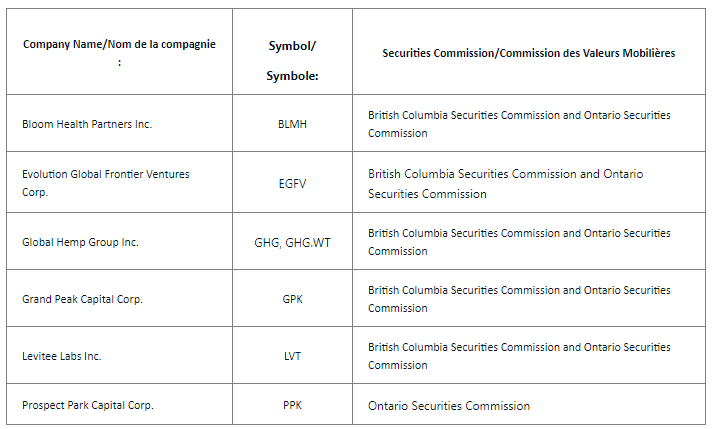Select the Prospect Park Capital Corp. cell
The width and height of the screenshot is (712, 429).
pyautogui.click(x=88, y=406)
